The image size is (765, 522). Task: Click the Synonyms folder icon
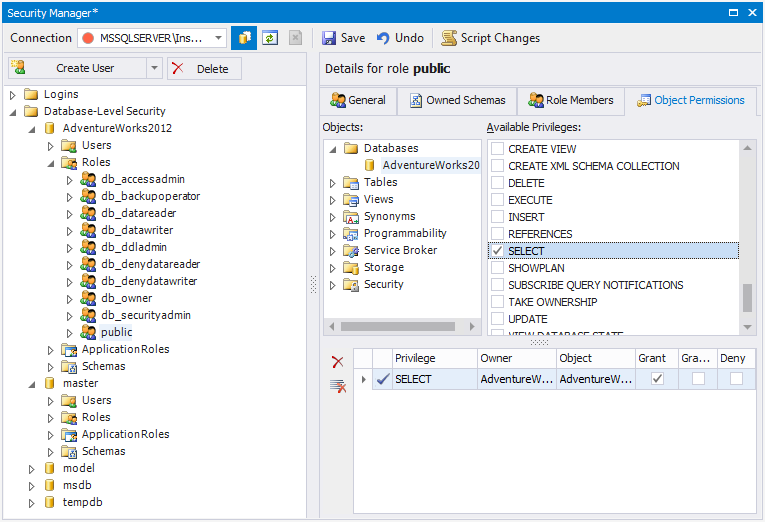tap(351, 217)
